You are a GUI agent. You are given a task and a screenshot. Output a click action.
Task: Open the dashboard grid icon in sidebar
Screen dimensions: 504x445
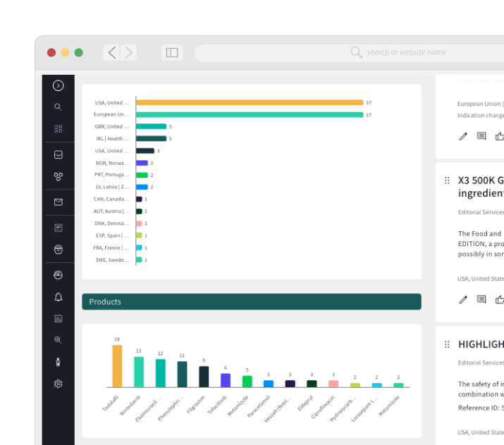pos(59,129)
